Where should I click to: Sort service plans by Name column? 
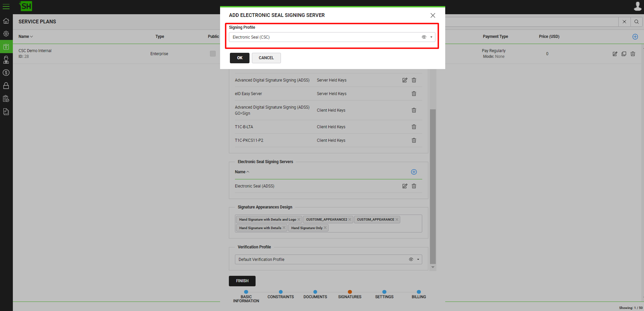tap(26, 37)
